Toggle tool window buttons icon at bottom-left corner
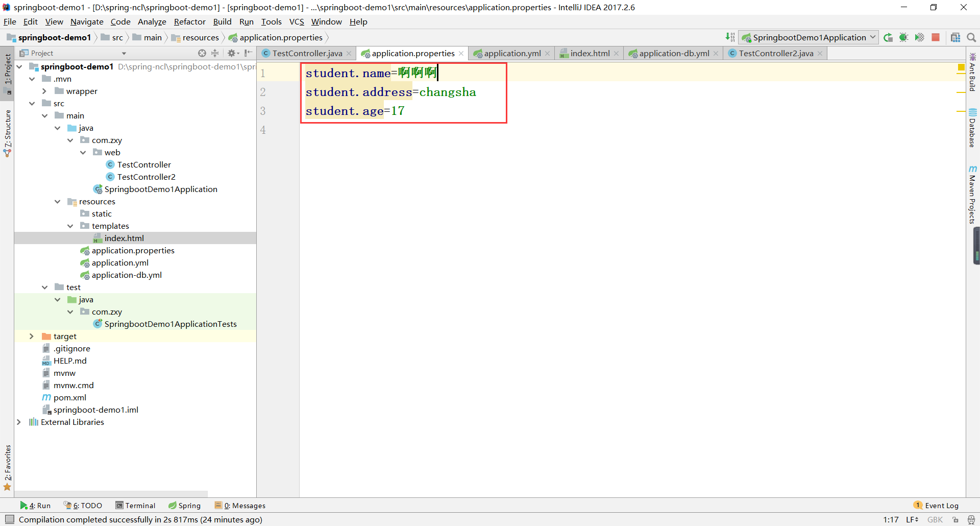The width and height of the screenshot is (980, 526). coord(9,519)
